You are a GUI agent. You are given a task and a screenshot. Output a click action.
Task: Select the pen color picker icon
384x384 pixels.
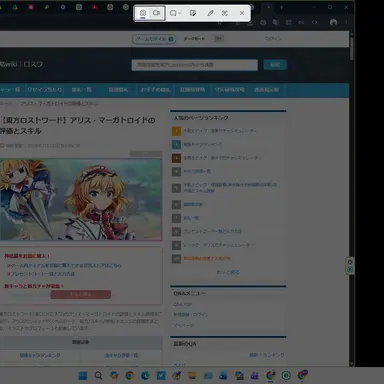[x=210, y=13]
